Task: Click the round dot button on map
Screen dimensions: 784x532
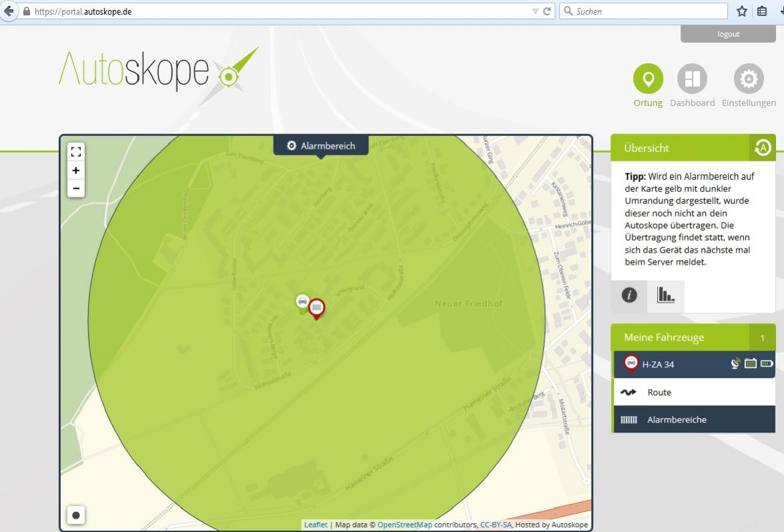Action: coord(76,515)
